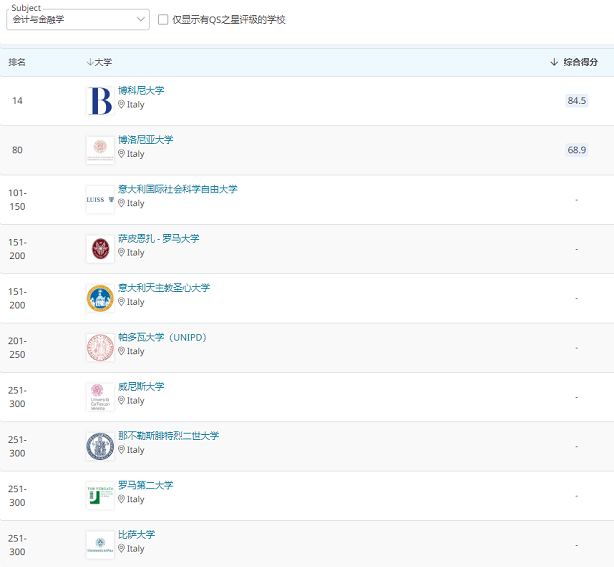Screen dimensions: 614x567
Task: Click location pin under 比萨大学
Action: pyautogui.click(x=121, y=549)
